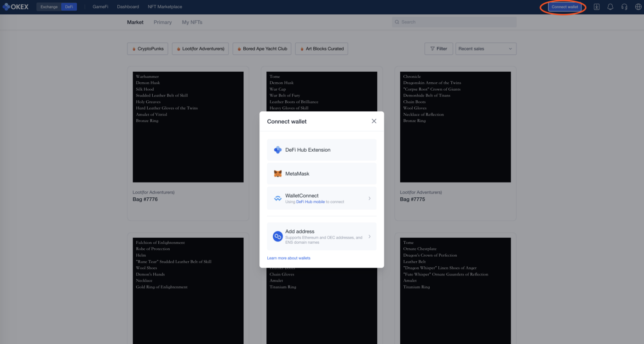Click the Filter button
Image resolution: width=644 pixels, height=344 pixels.
(439, 49)
